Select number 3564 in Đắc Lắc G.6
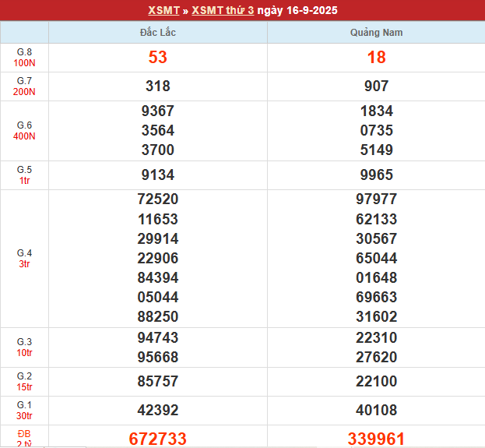 (x=158, y=131)
